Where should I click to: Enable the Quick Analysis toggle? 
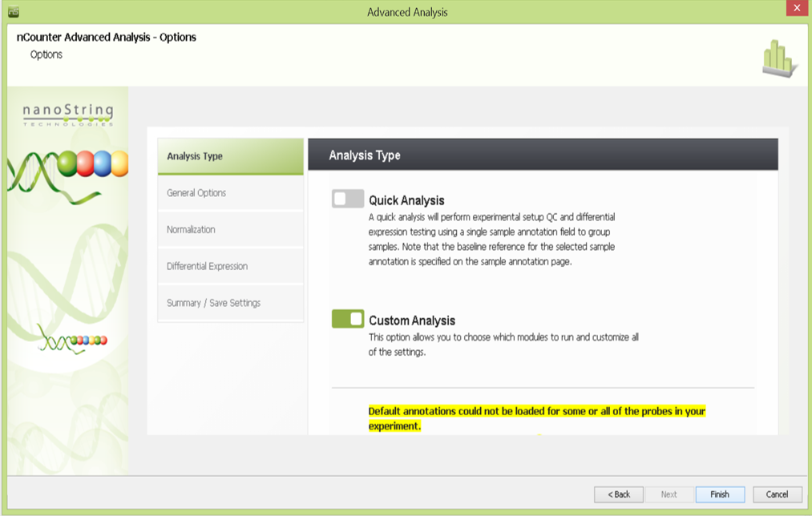pyautogui.click(x=347, y=199)
